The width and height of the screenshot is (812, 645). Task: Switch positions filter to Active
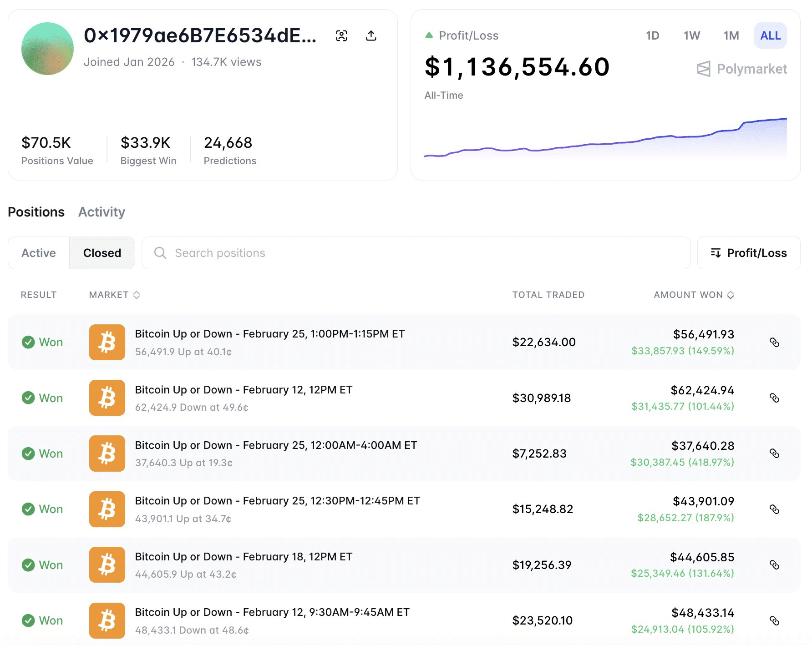pyautogui.click(x=38, y=253)
